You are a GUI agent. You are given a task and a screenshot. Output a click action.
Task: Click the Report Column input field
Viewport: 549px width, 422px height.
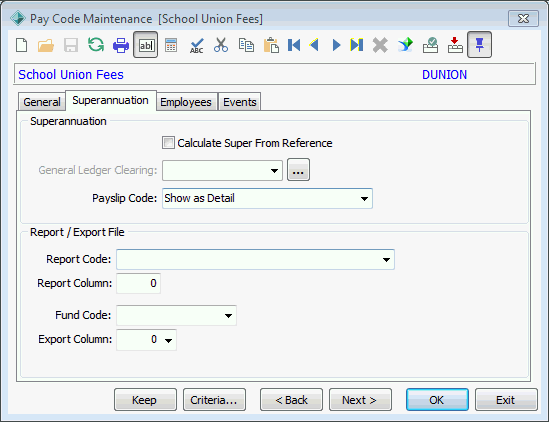pos(138,283)
